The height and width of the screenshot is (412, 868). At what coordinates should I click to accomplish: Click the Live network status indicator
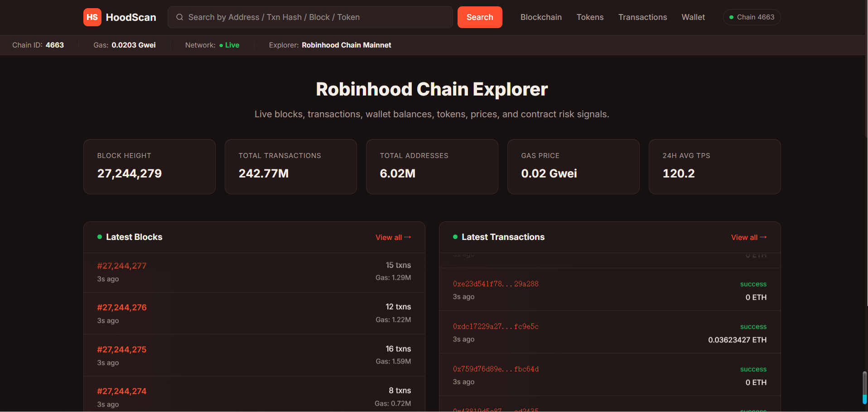(229, 45)
